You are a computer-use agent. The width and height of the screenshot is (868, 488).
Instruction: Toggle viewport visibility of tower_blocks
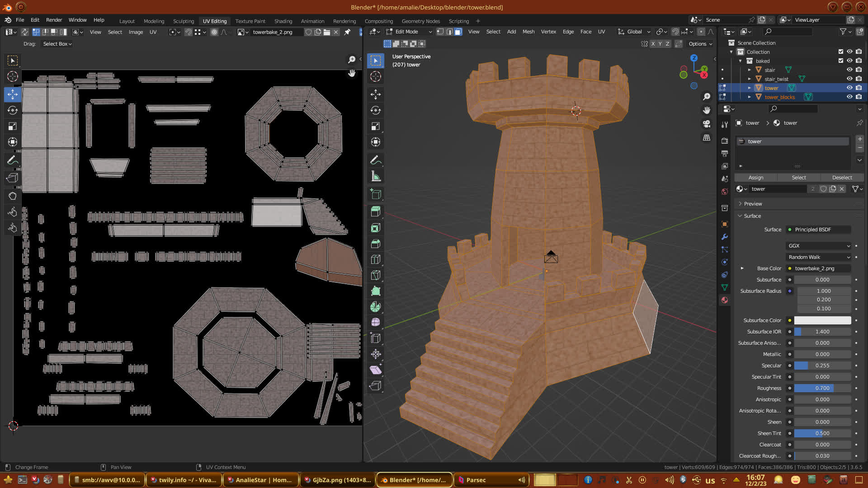[x=849, y=97]
